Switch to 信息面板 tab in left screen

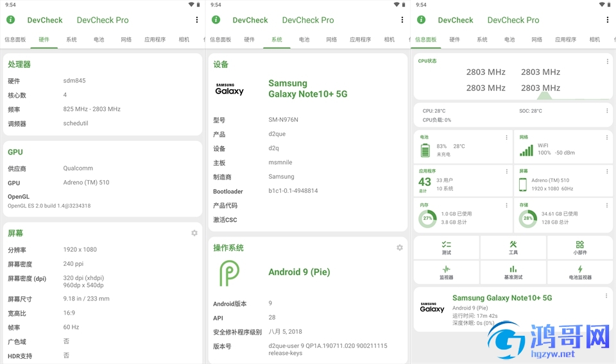[x=15, y=40]
